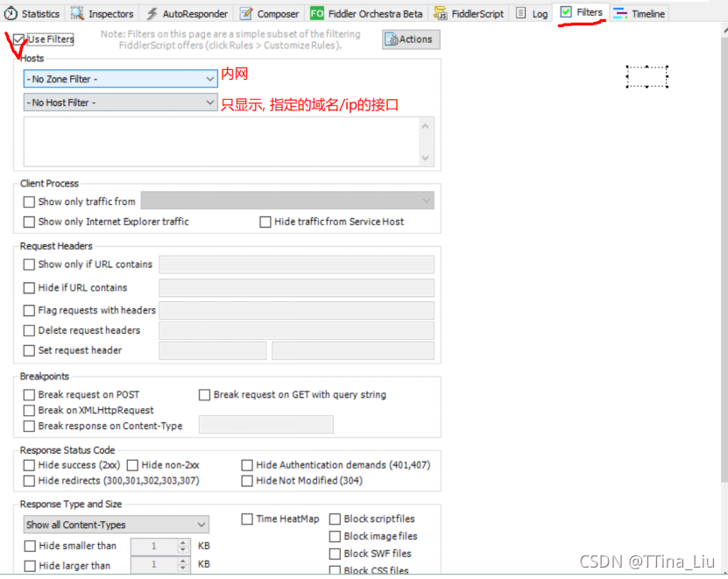
Task: Check Hide success (2xx)
Action: (29, 465)
